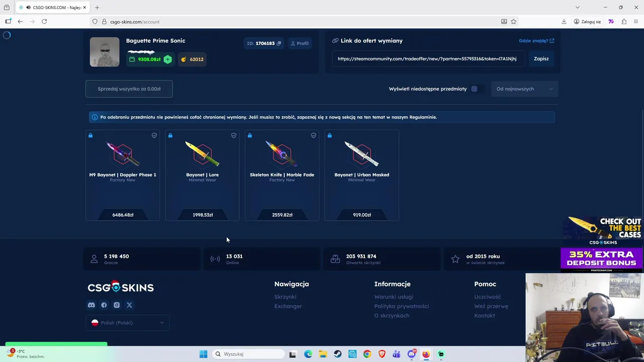Open the Gdzie znajdę? link
Screen dimensions: 644x362
pos(536,41)
